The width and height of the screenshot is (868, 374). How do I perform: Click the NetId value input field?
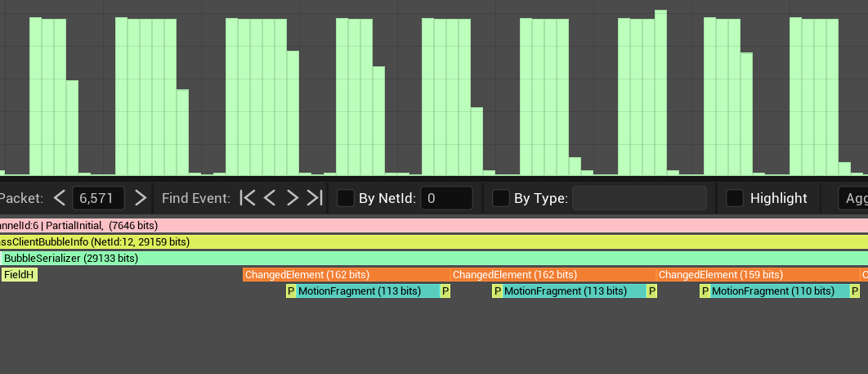(x=447, y=198)
